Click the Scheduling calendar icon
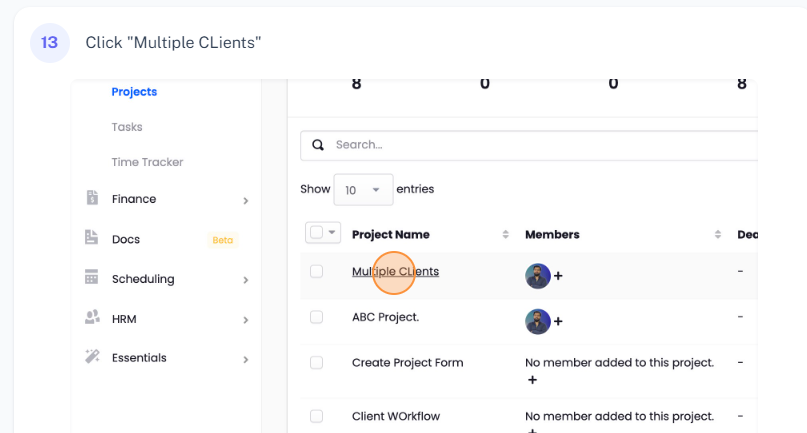807x433 pixels. (92, 278)
